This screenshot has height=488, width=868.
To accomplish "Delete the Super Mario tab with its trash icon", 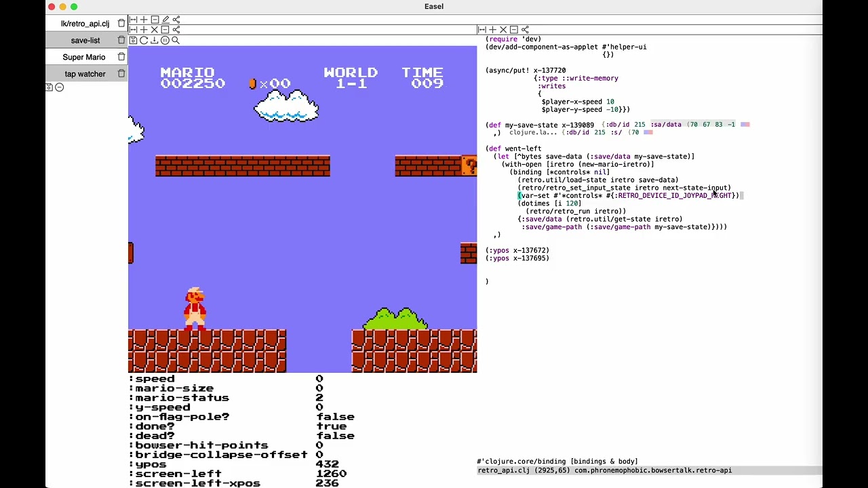I will [121, 57].
